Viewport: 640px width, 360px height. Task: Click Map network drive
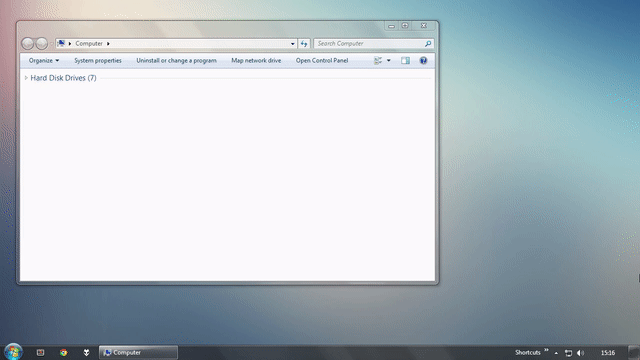(256, 60)
